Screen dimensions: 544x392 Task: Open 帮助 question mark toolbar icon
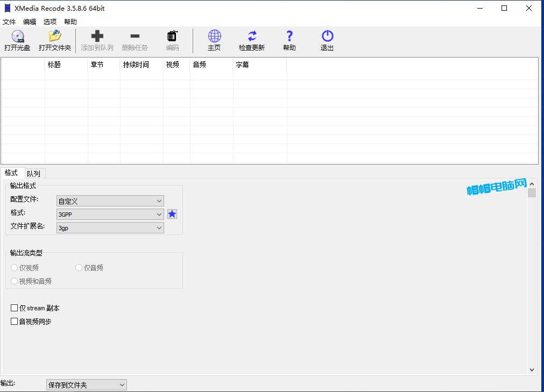point(289,37)
